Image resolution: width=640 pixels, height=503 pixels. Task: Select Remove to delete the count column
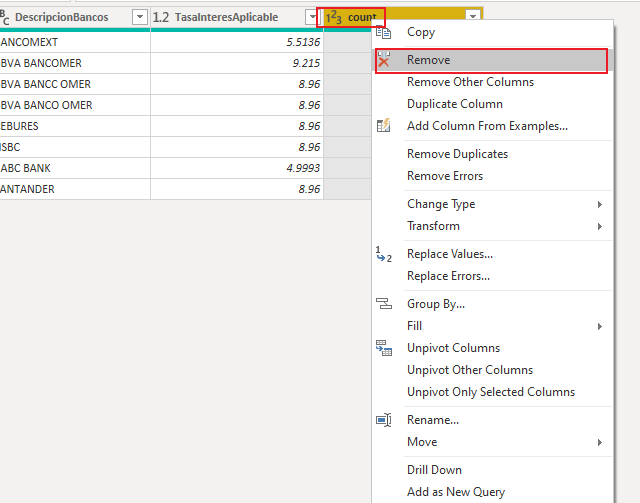491,60
